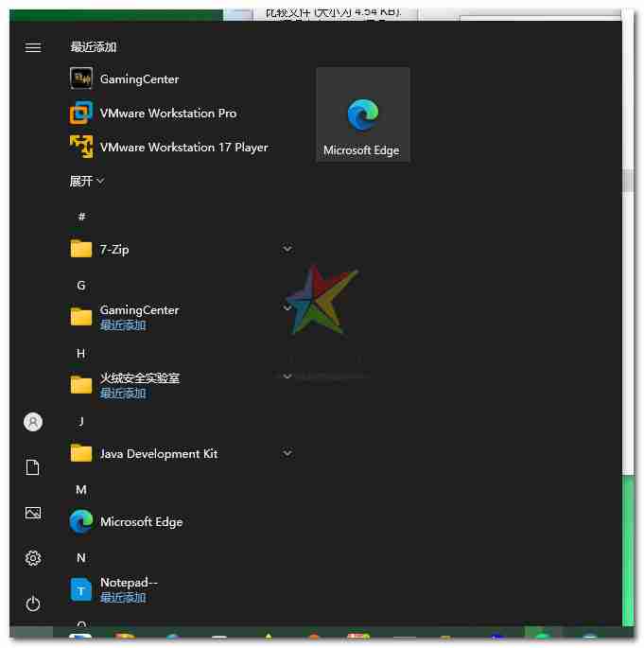This screenshot has width=644, height=648.
Task: Open Settings gear icon
Action: [33, 558]
